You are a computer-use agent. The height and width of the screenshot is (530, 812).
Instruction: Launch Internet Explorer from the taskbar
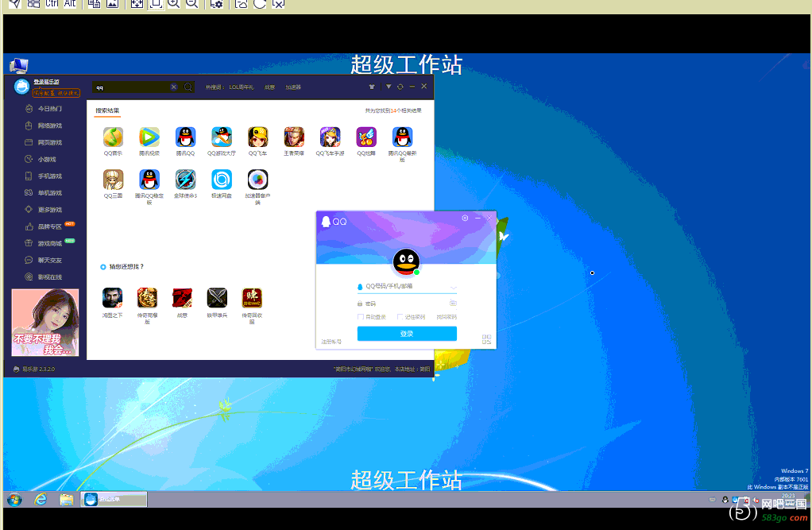pyautogui.click(x=41, y=500)
